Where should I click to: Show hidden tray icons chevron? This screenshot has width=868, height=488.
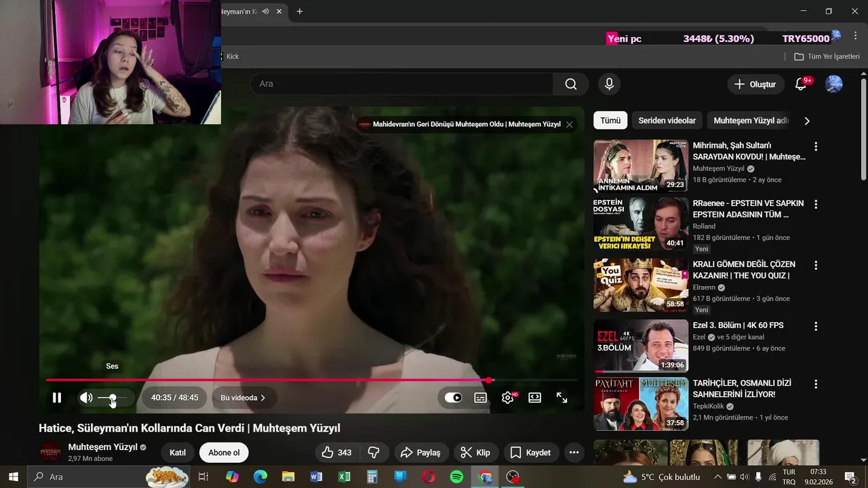(x=718, y=477)
